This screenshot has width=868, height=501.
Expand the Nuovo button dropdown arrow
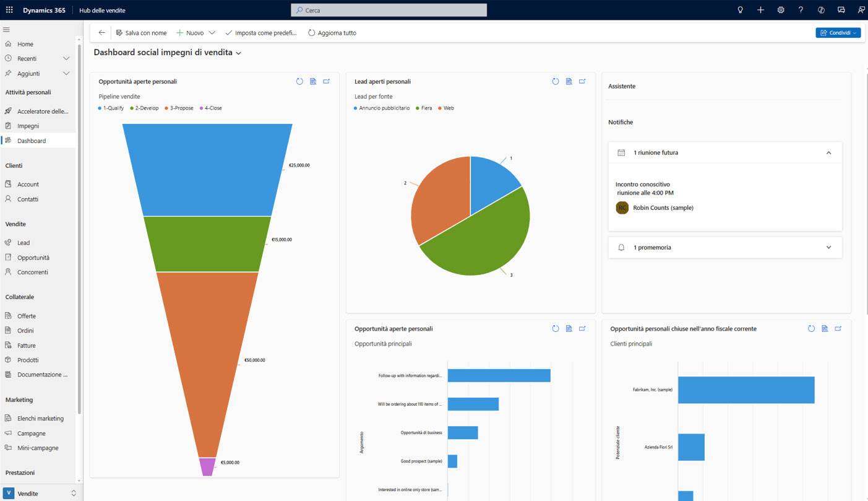213,32
